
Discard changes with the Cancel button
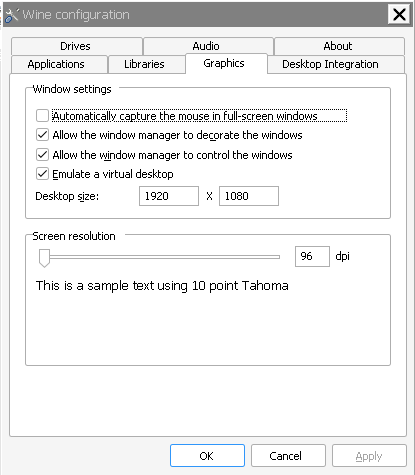(x=288, y=456)
